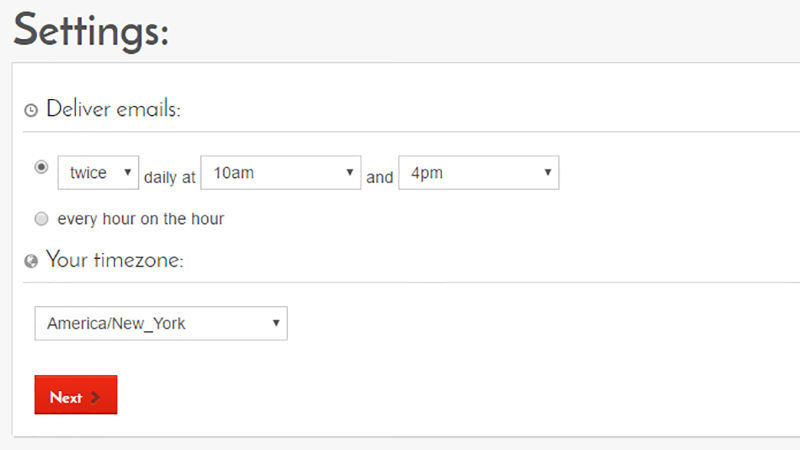This screenshot has width=800, height=450.
Task: Click the "and" text between time selectors
Action: pos(380,177)
